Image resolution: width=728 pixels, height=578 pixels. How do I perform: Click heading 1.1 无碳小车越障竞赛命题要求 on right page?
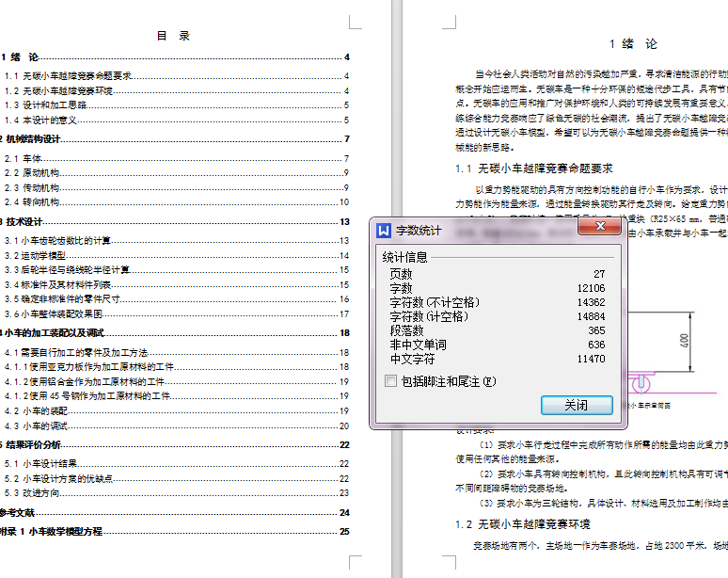[534, 169]
